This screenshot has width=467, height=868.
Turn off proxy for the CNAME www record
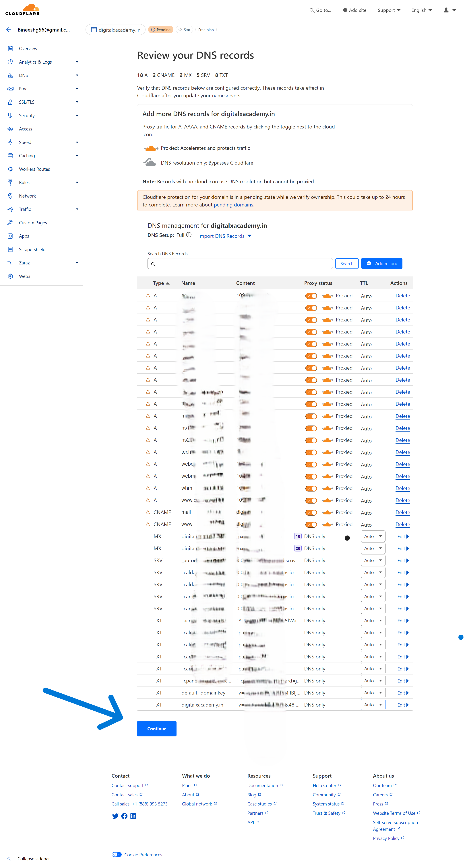pyautogui.click(x=311, y=525)
